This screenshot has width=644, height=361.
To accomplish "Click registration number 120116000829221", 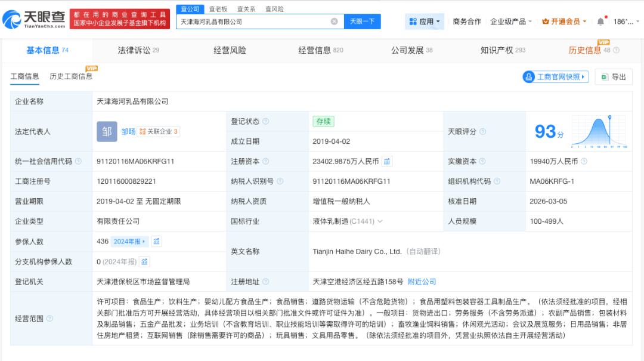I will [126, 181].
